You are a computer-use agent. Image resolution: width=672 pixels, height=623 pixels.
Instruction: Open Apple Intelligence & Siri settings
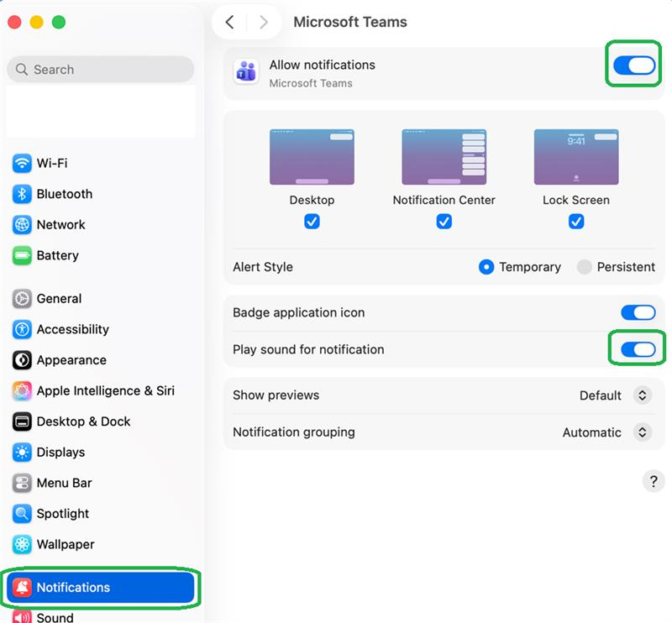(x=101, y=390)
